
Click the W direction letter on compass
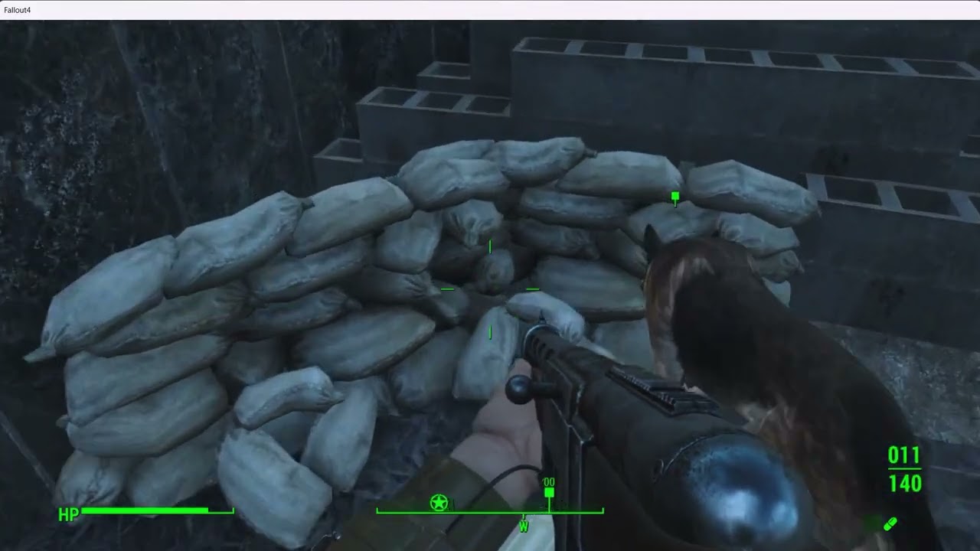[x=524, y=527]
